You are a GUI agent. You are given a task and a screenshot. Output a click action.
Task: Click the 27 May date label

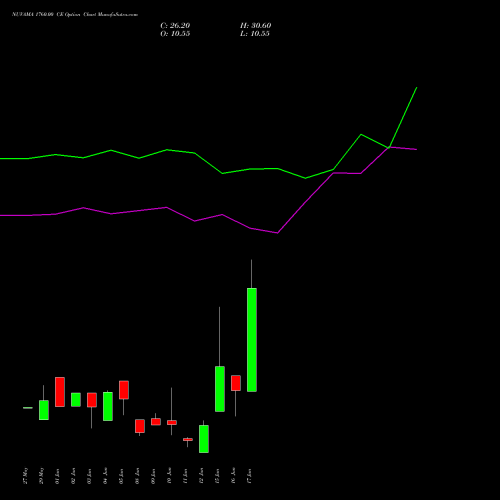[26, 476]
